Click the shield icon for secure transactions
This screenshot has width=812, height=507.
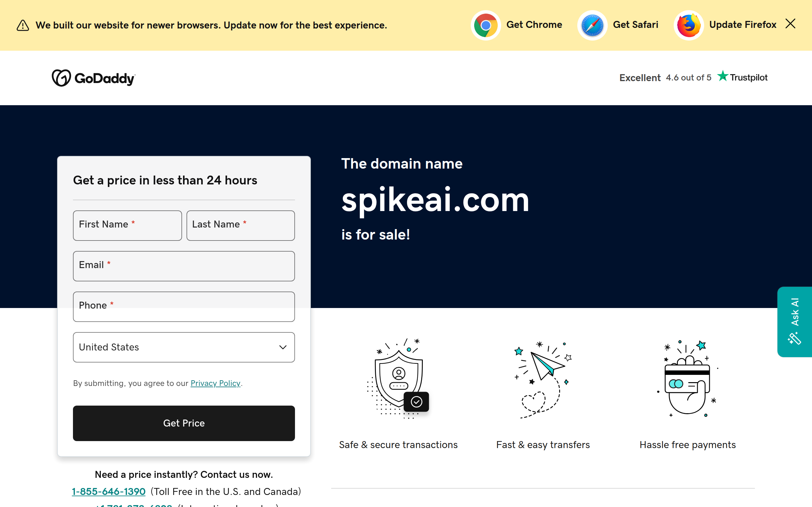[398, 379]
